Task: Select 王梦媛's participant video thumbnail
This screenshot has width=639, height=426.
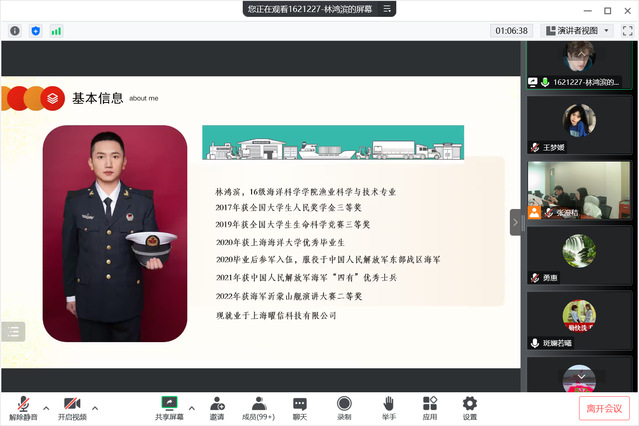Action: pos(582,124)
